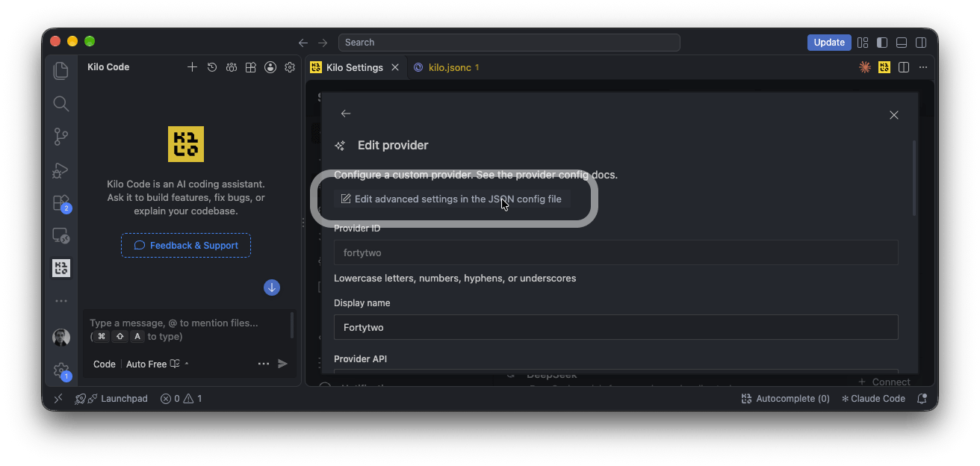Open the Extensions view with badge 2
This screenshot has width=980, height=466.
[x=61, y=203]
